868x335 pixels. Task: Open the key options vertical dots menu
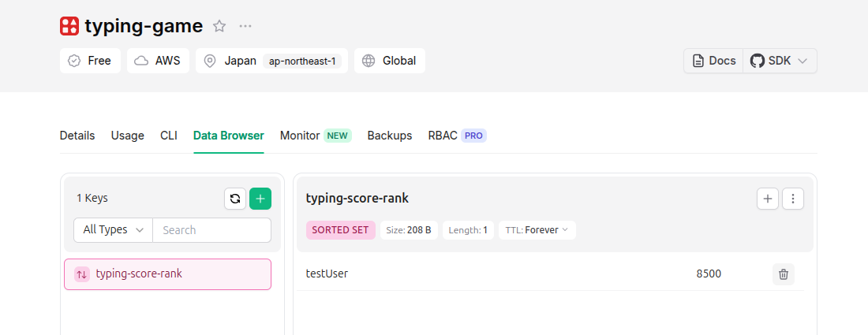[x=793, y=199]
